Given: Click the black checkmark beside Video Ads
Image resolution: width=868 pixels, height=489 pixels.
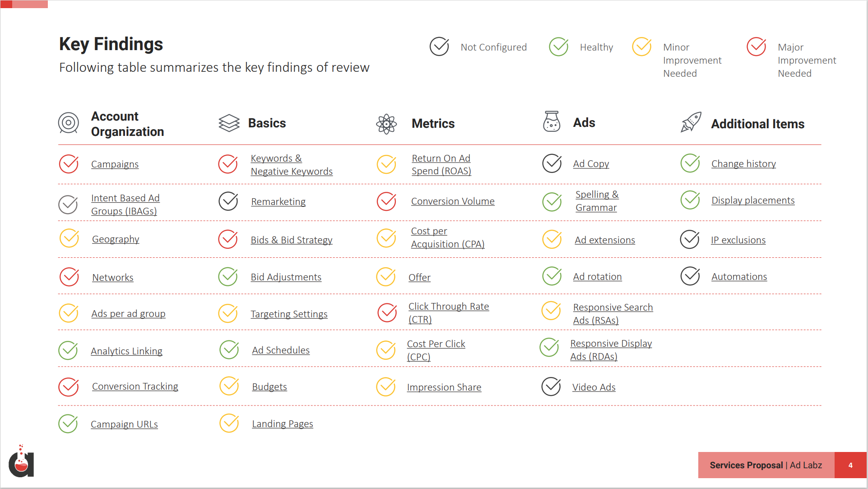Looking at the screenshot, I should (551, 386).
